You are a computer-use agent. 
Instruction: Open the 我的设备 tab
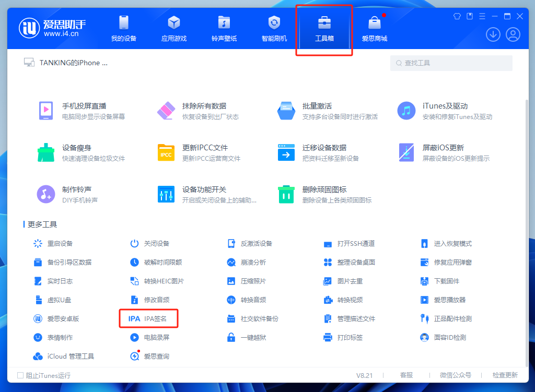(x=123, y=29)
